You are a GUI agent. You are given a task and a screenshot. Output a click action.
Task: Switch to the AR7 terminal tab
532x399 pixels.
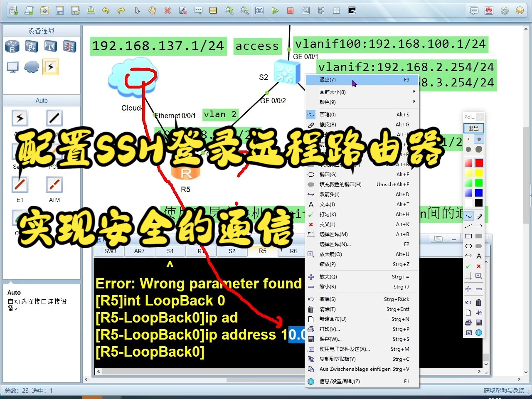(139, 251)
